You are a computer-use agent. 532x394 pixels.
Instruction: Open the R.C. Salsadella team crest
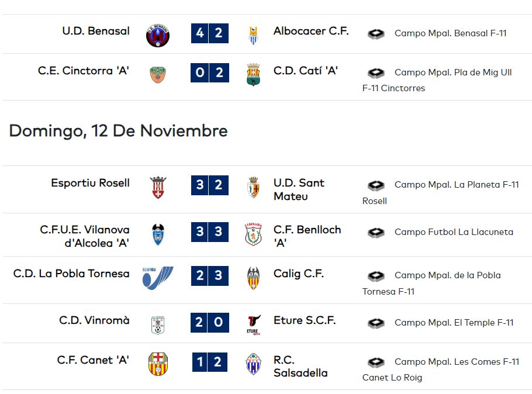253,364
